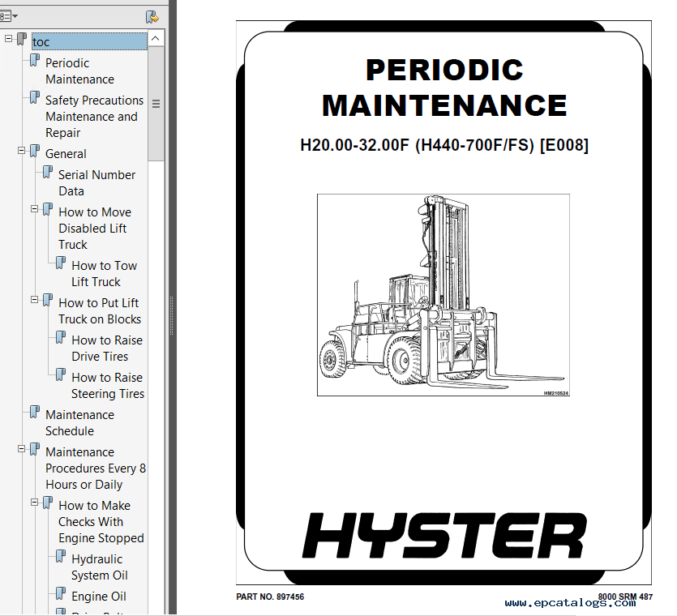
Task: Click the PART NO. 897456 text
Action: (x=270, y=597)
